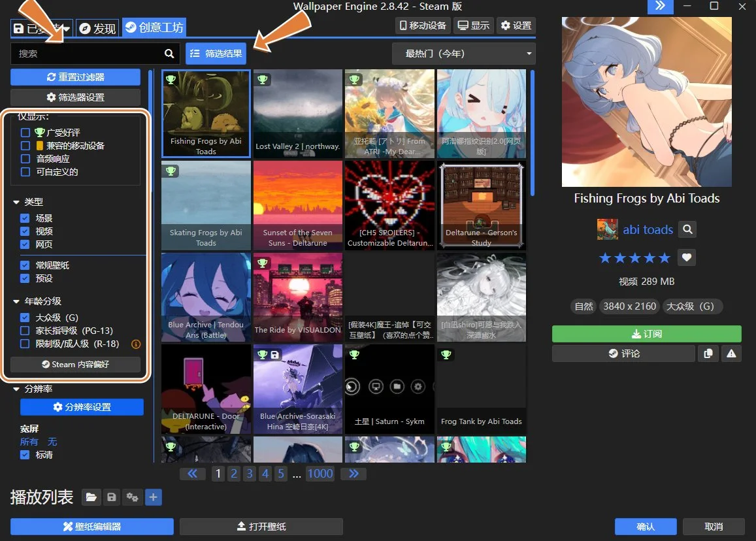This screenshot has height=541, width=756.
Task: Enable 可自定义的 filter
Action: (25, 172)
